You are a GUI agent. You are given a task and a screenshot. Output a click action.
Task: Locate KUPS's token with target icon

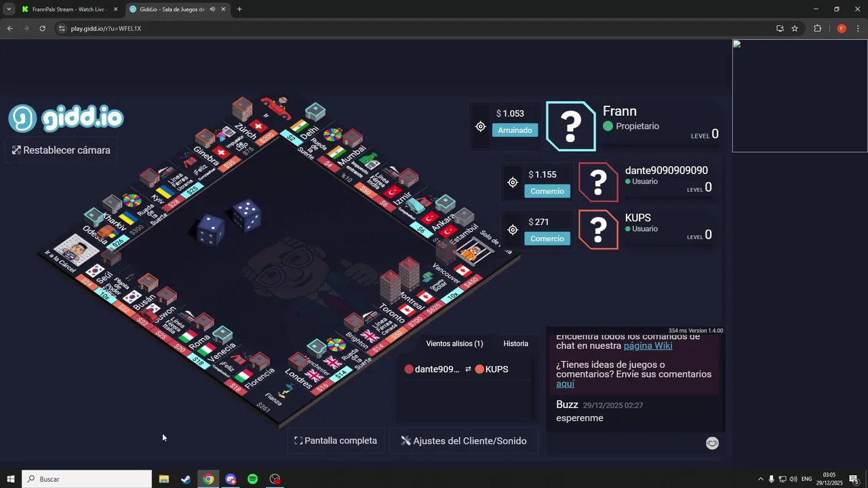[x=513, y=230]
